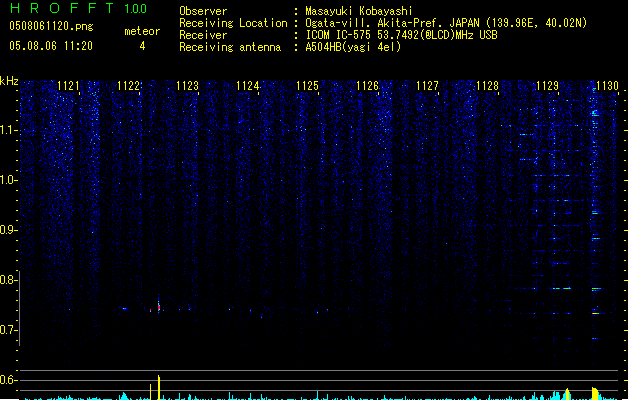Click the HROFFT 1.0.0 title text

(x=78, y=8)
